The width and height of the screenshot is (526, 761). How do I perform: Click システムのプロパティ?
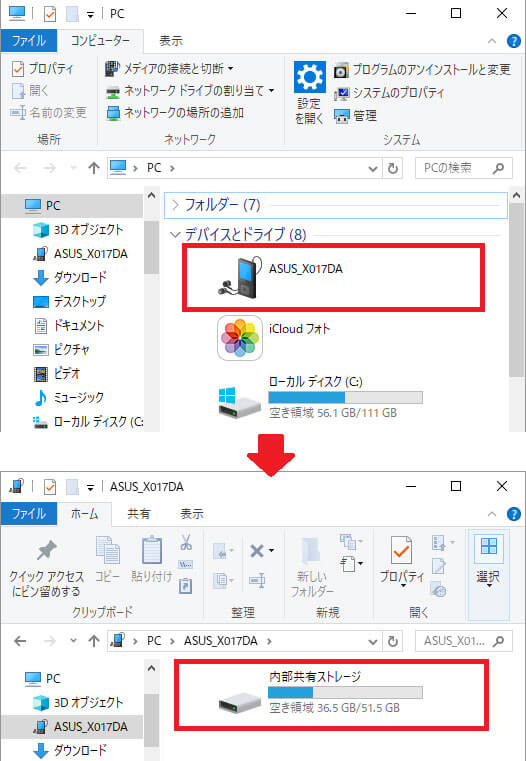coord(389,93)
